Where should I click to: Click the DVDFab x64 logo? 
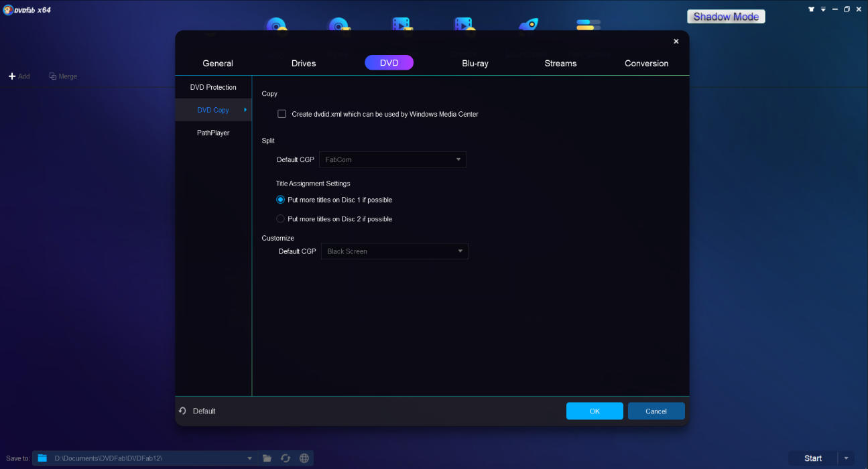[26, 9]
